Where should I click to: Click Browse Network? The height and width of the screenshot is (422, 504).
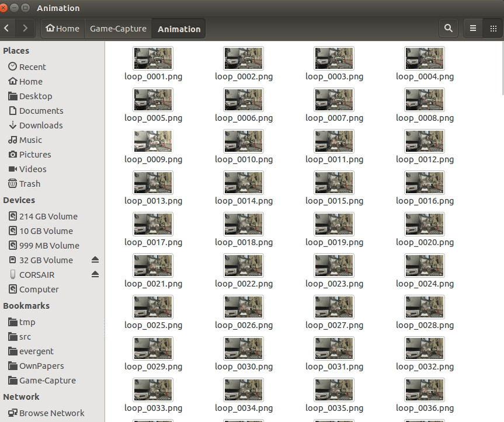click(x=52, y=413)
